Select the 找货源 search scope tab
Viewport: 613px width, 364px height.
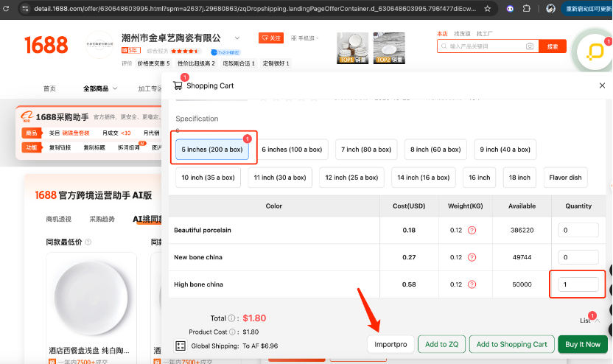point(462,34)
